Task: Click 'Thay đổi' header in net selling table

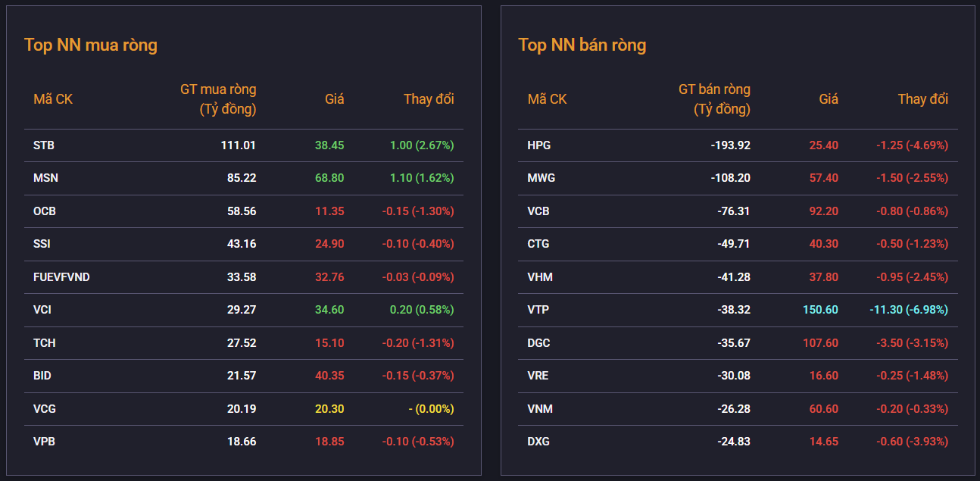Action: 923,99
